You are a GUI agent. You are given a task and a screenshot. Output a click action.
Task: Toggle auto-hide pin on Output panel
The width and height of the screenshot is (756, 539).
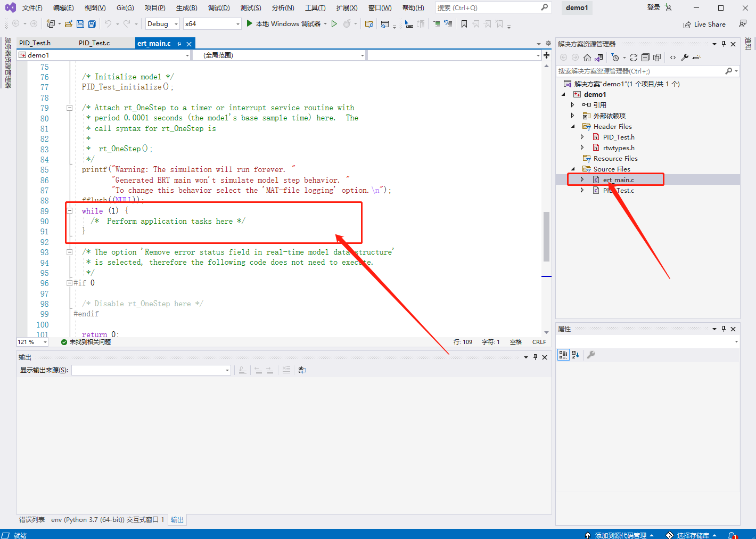tap(535, 357)
